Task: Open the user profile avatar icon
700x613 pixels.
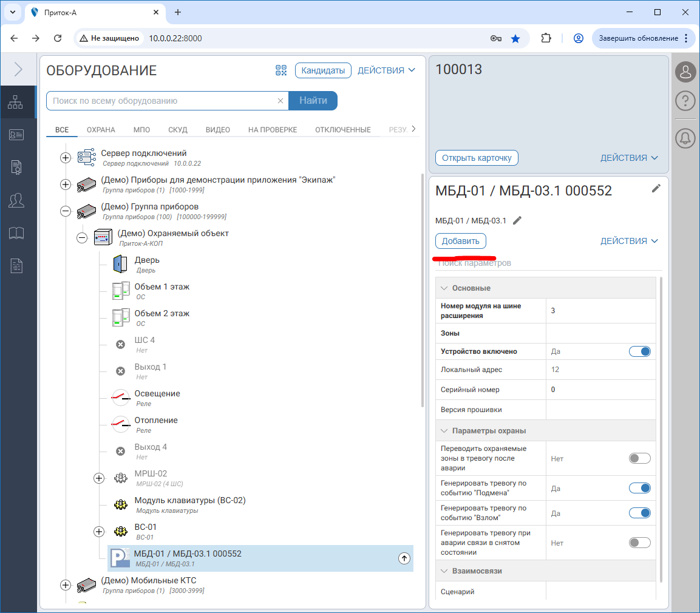Action: pos(685,72)
